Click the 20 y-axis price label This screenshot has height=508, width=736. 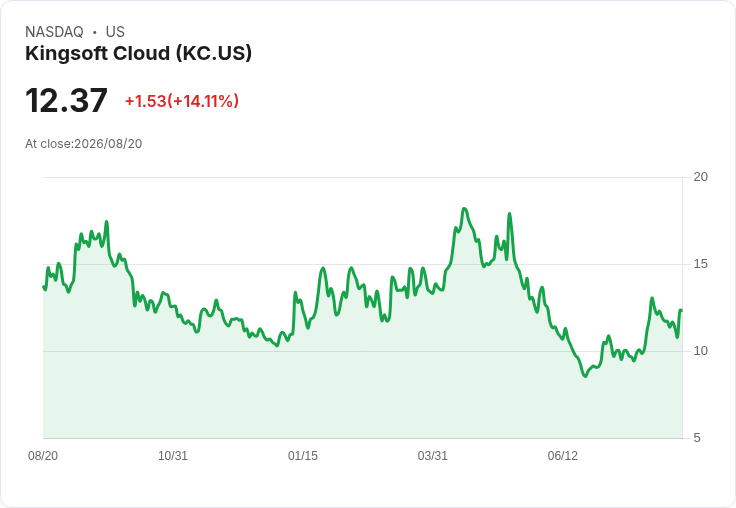pos(700,177)
